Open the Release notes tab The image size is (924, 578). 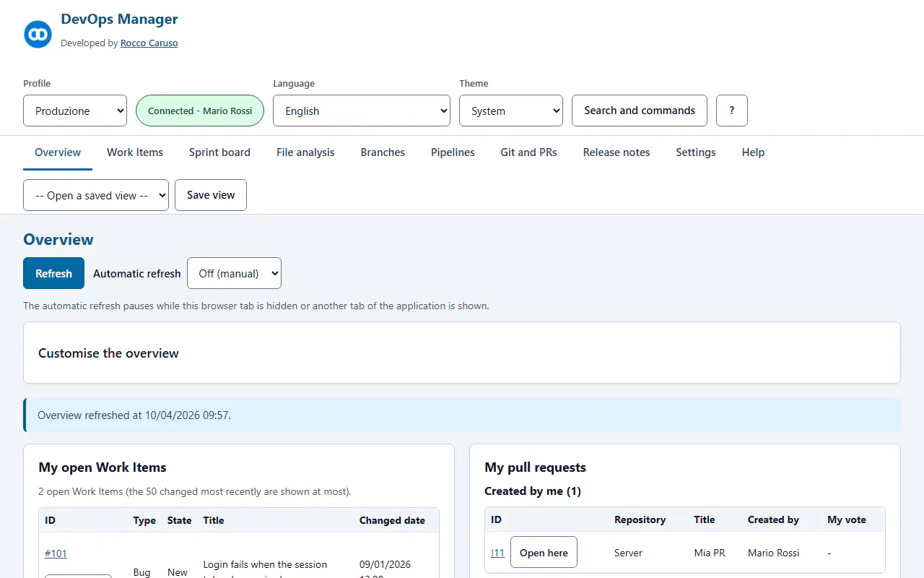click(x=616, y=152)
